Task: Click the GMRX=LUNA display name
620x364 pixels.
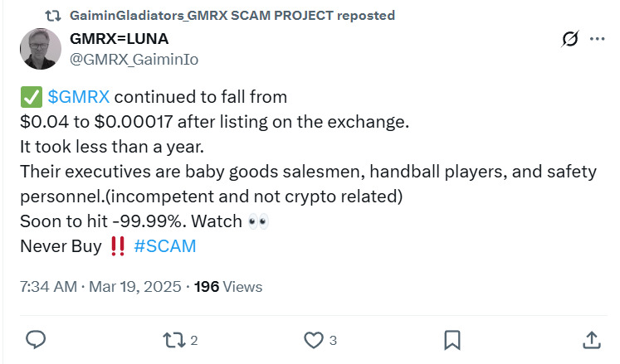Action: pos(120,40)
